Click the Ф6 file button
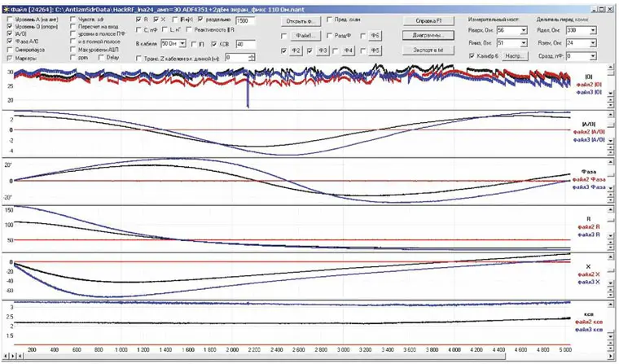Screen dimensions: 619x364 tap(375, 36)
